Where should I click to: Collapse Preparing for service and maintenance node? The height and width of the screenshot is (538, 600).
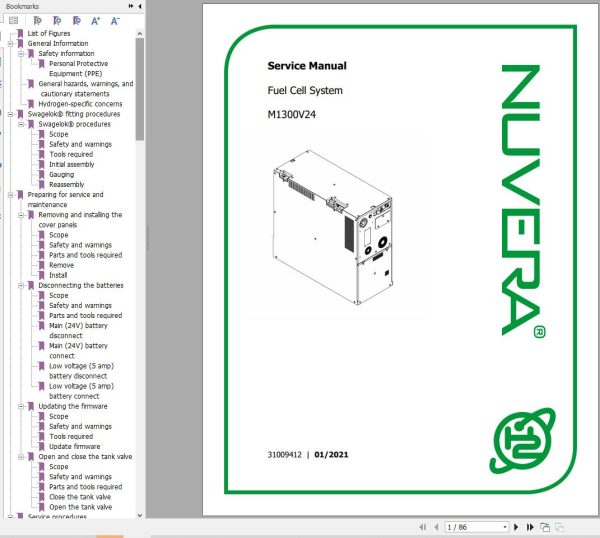point(11,195)
